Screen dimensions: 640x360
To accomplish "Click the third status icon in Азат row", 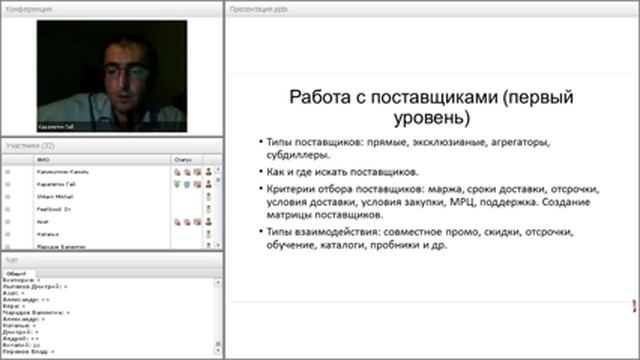I will tap(197, 222).
